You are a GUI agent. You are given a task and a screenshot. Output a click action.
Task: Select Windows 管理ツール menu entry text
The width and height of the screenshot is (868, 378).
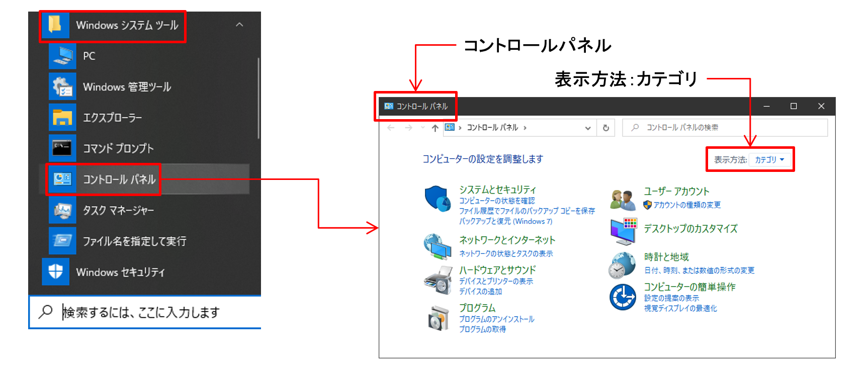pyautogui.click(x=127, y=87)
